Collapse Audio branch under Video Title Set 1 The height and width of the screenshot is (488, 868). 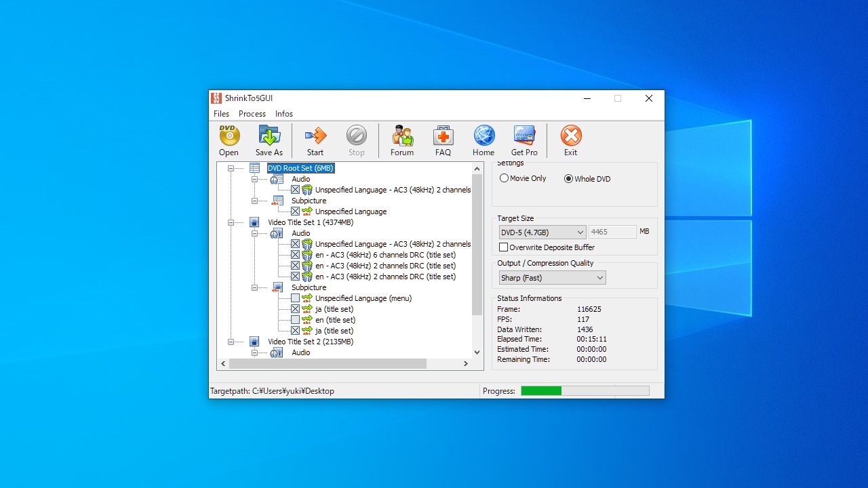click(254, 233)
